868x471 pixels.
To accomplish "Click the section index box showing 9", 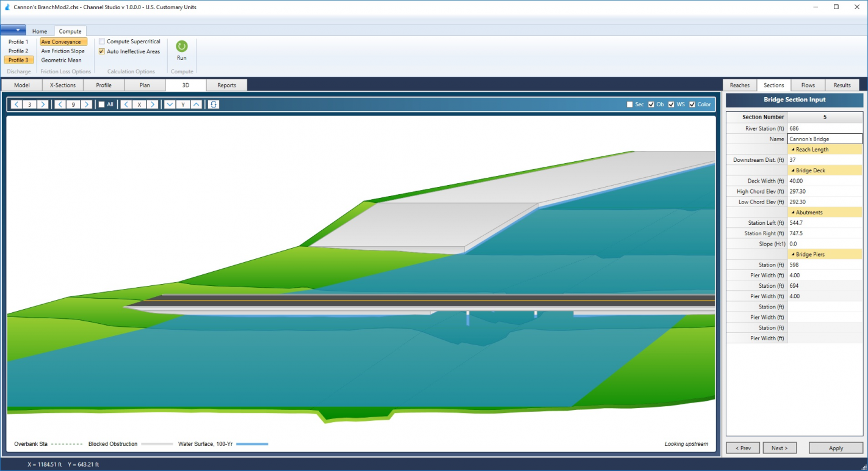I will [x=73, y=104].
